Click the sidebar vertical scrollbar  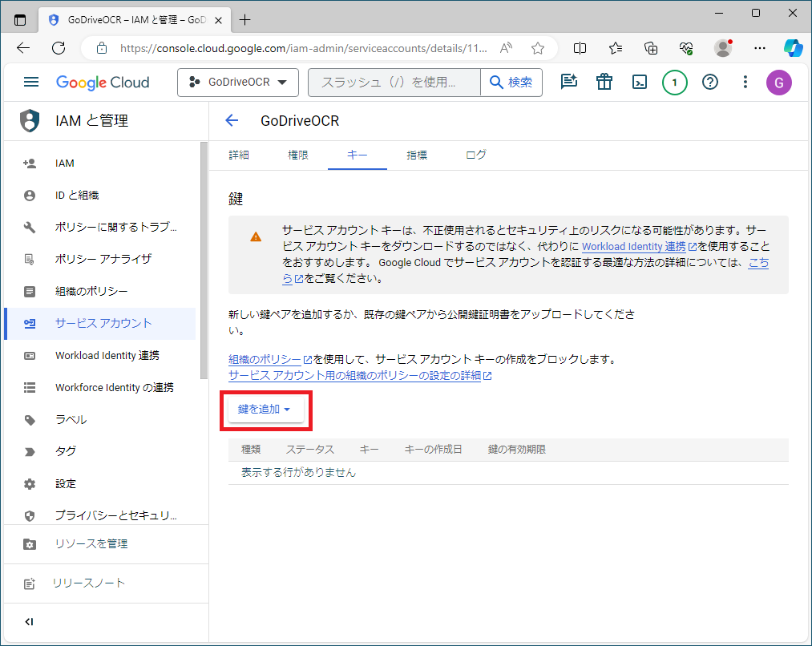click(204, 260)
